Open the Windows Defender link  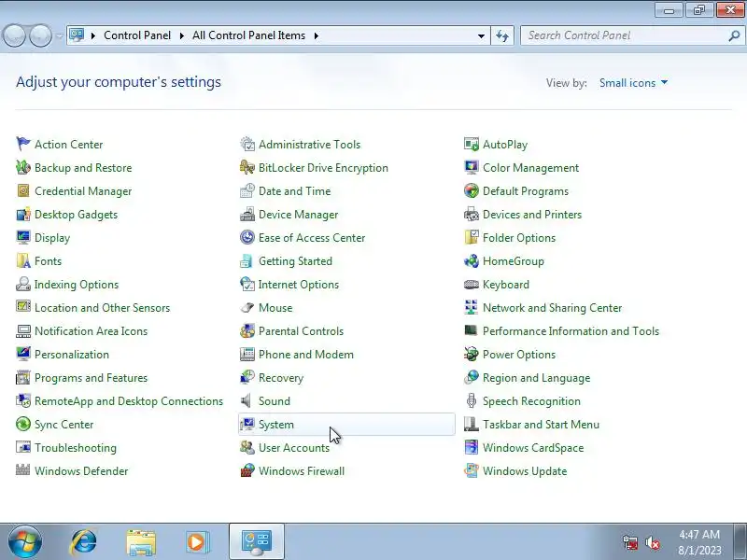coord(81,471)
